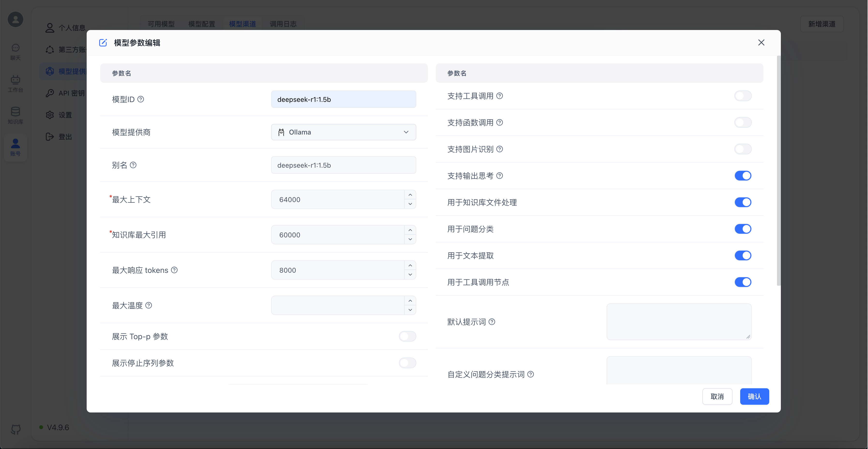Enable the 支持工具调用 toggle

[x=743, y=96]
